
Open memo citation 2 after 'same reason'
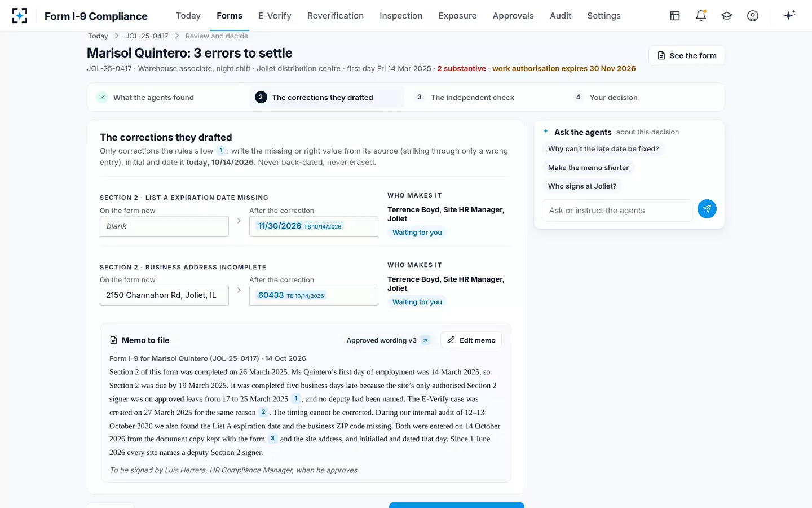pos(263,412)
